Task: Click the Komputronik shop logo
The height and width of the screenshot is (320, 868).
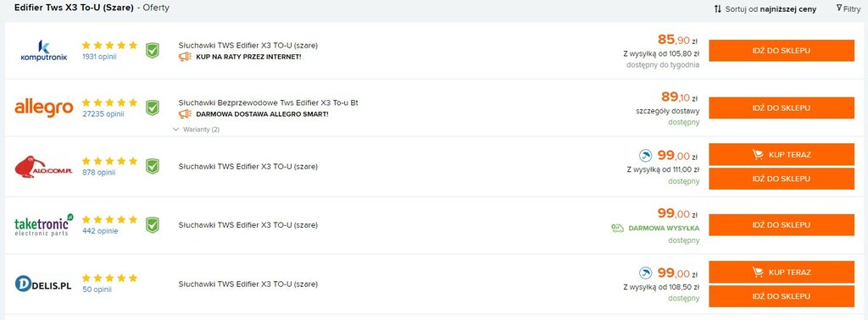Action: 43,50
